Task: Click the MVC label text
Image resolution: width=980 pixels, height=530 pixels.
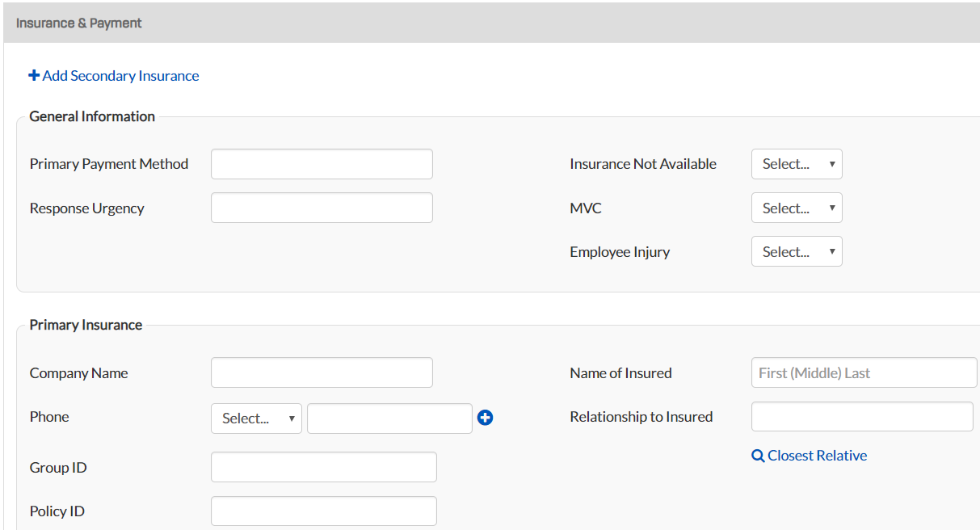Action: tap(586, 208)
